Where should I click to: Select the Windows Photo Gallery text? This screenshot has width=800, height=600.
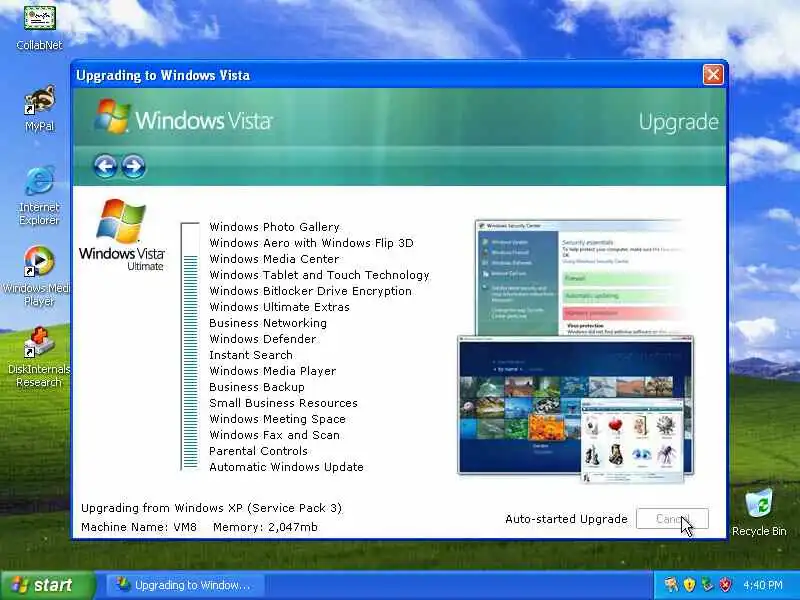[x=274, y=227]
